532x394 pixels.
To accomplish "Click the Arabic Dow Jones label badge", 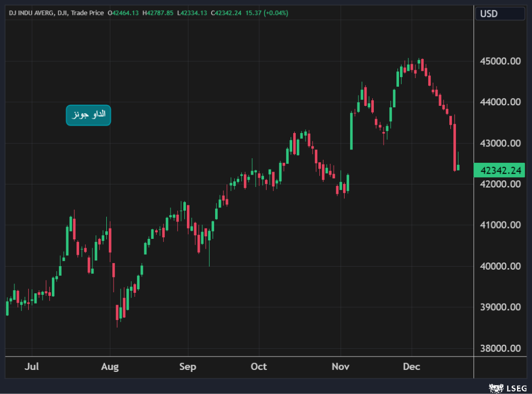I will 88,115.
